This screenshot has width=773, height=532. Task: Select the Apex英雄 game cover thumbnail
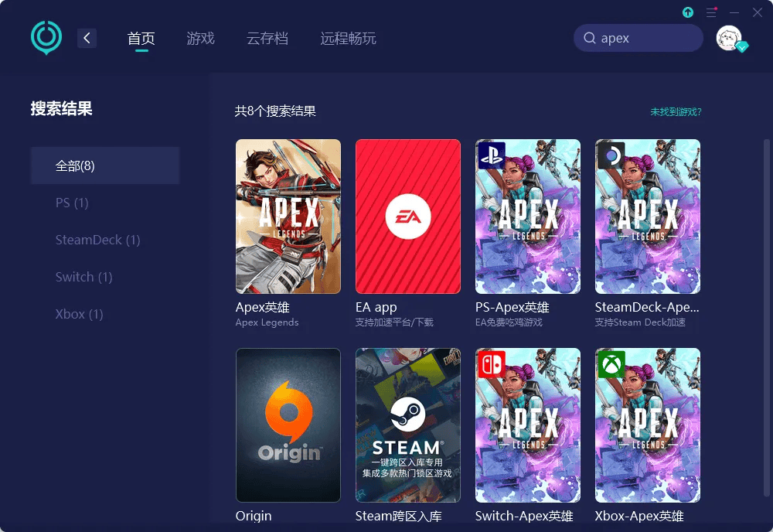(288, 216)
